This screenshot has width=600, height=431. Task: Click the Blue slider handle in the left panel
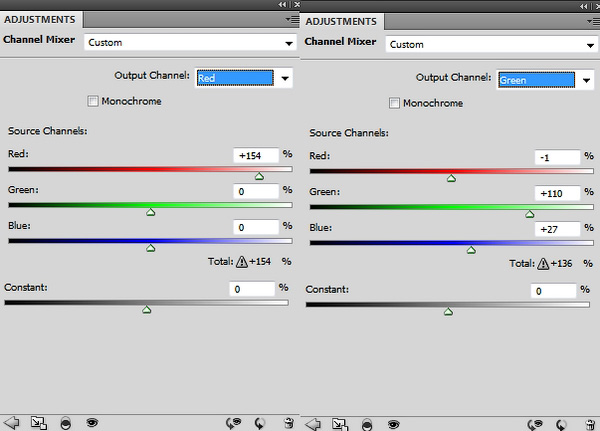(x=150, y=248)
